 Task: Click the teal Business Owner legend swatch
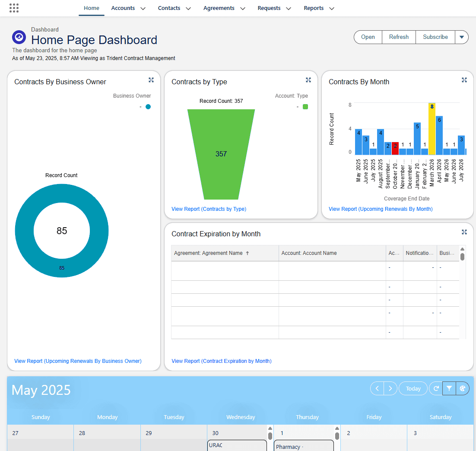coord(148,107)
